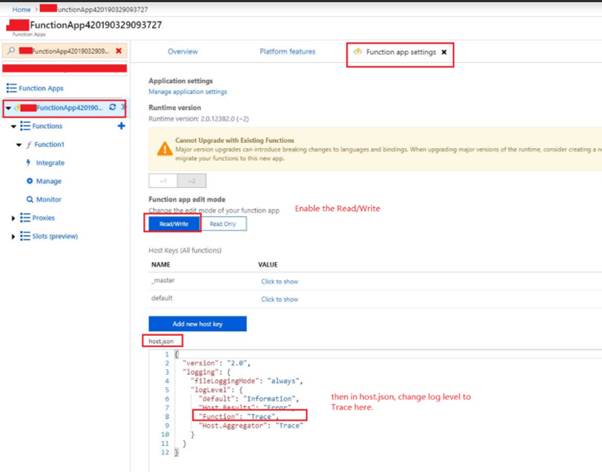
Task: Select Slots (preview) tree item
Action: (55, 236)
